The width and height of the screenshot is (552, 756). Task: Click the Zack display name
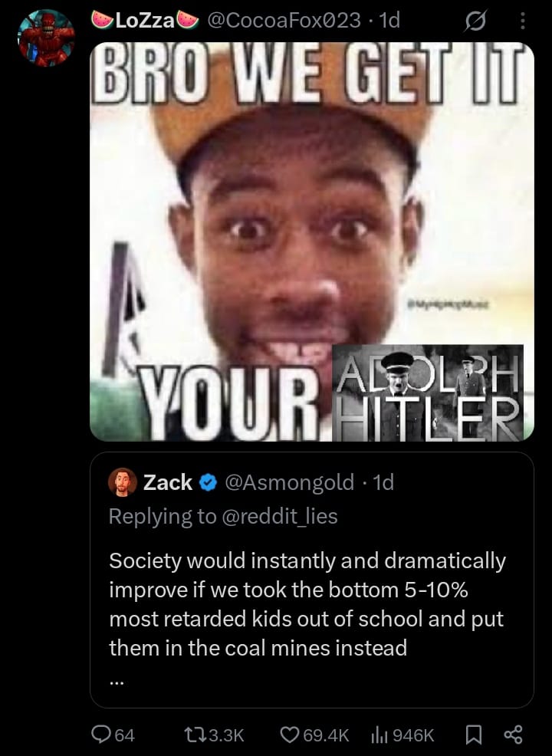point(168,482)
